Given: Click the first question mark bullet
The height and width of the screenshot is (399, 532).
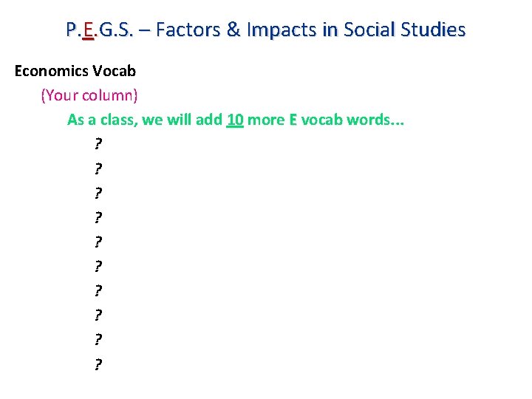Looking at the screenshot, I should pos(98,144).
